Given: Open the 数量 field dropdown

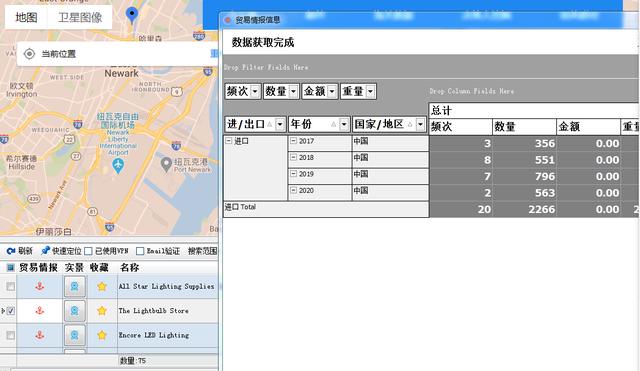Looking at the screenshot, I should [x=293, y=91].
